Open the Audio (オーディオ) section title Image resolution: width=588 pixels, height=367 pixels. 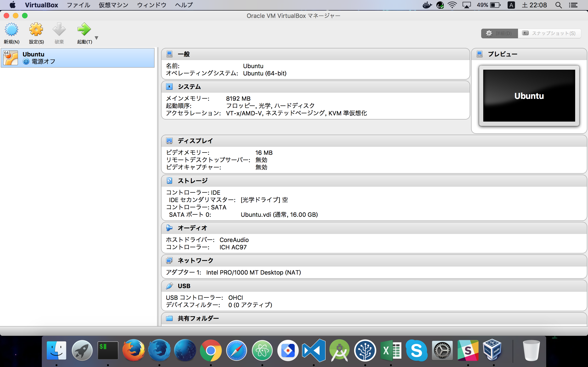[192, 228]
